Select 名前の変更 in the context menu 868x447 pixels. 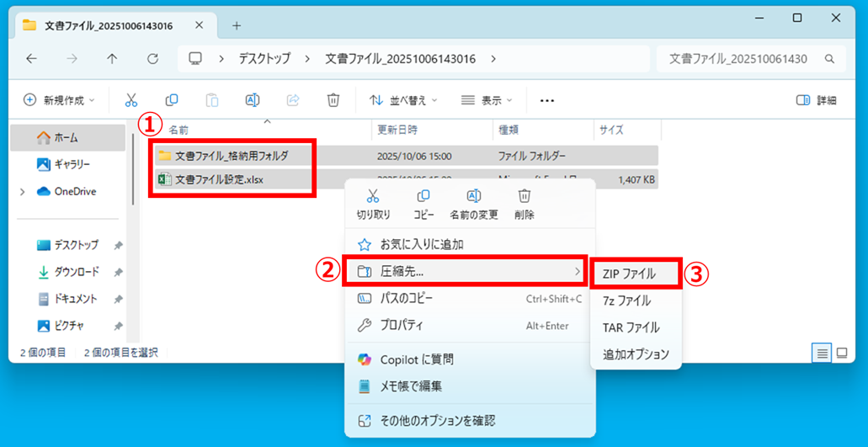pos(473,204)
